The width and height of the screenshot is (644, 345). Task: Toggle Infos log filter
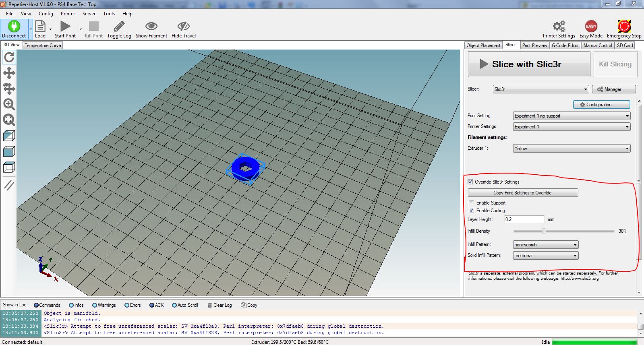coord(71,305)
